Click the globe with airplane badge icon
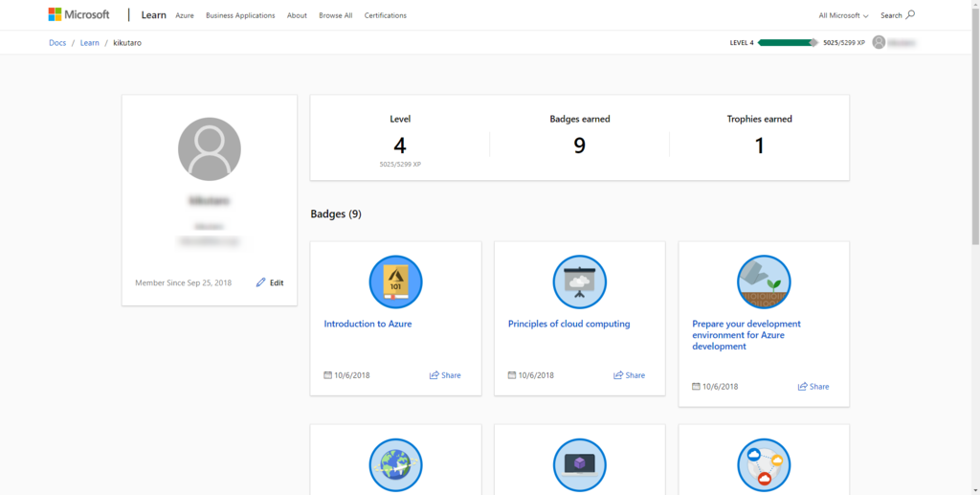 point(395,465)
